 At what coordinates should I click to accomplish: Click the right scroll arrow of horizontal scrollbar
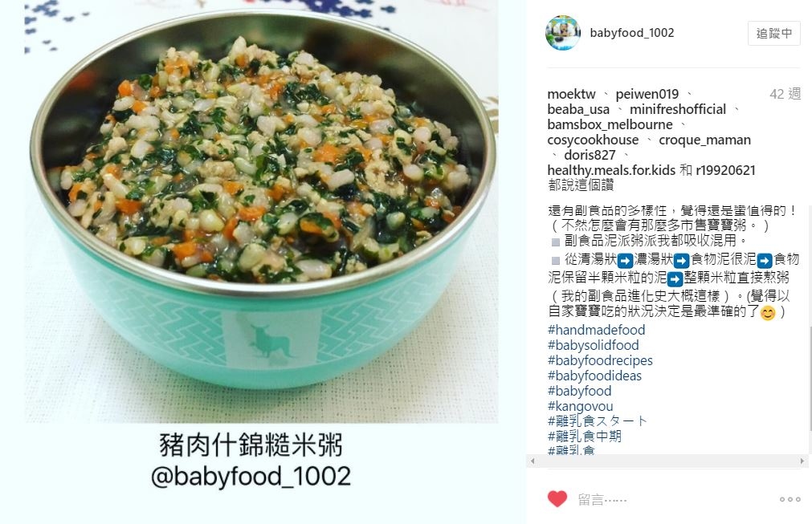(x=802, y=461)
